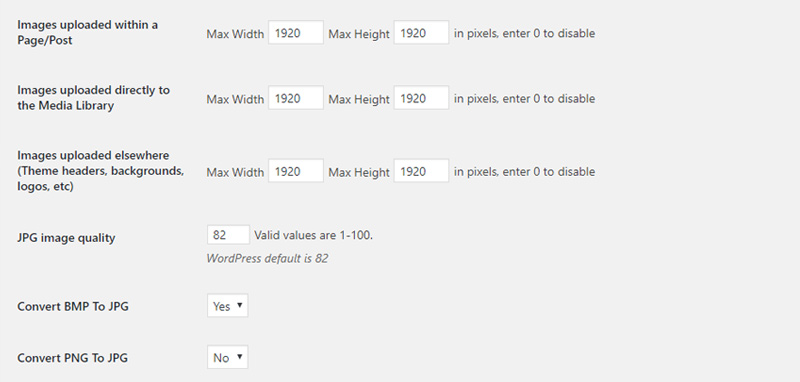This screenshot has width=800, height=382.
Task: Click Max Width field for Page/Post images
Action: click(296, 33)
